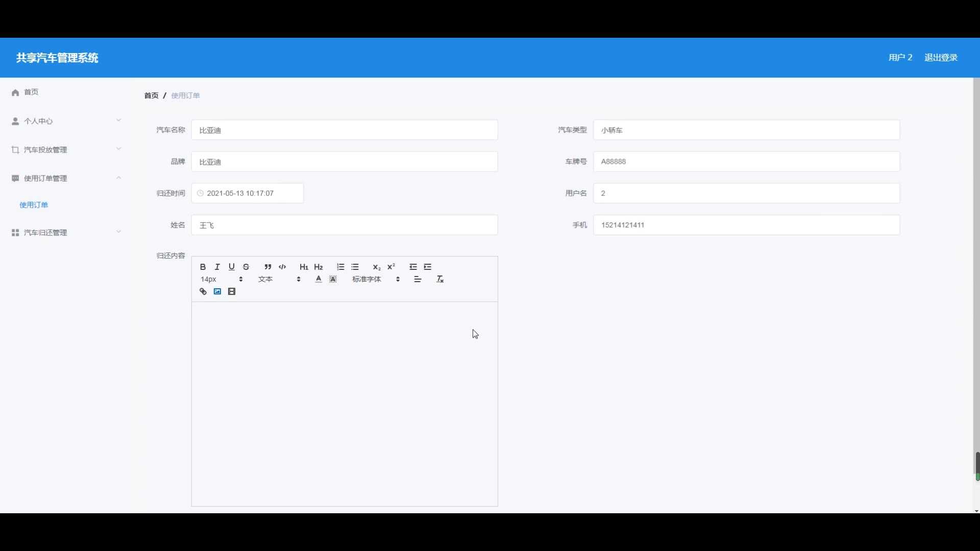Click the 归还时间 date input field

[248, 193]
